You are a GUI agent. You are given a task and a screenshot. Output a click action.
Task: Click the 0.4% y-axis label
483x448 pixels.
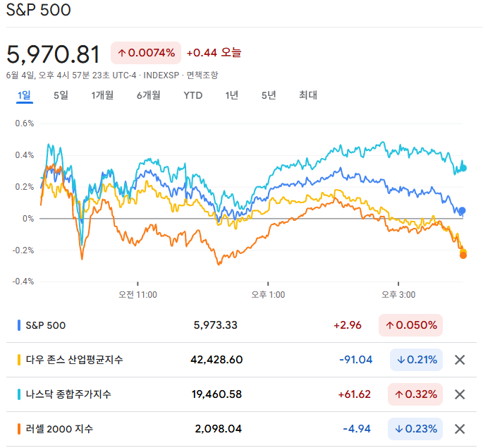(25, 155)
